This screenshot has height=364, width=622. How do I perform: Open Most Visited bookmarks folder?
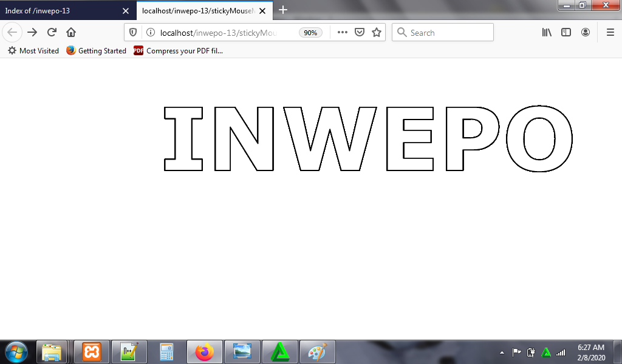[x=33, y=51]
